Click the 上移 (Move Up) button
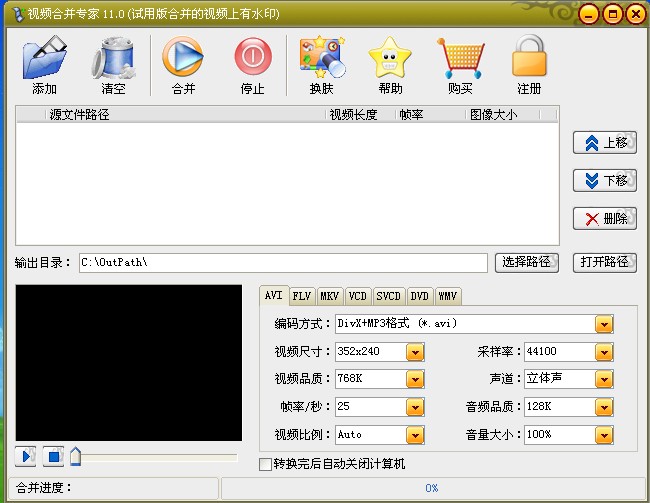 (605, 143)
